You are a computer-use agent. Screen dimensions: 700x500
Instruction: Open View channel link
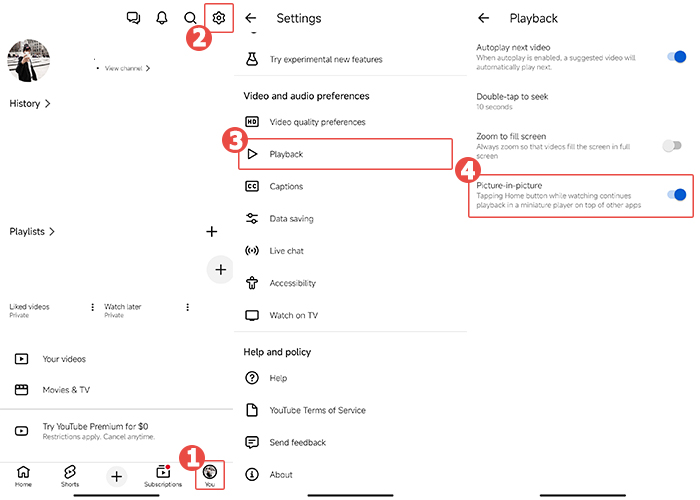[127, 68]
